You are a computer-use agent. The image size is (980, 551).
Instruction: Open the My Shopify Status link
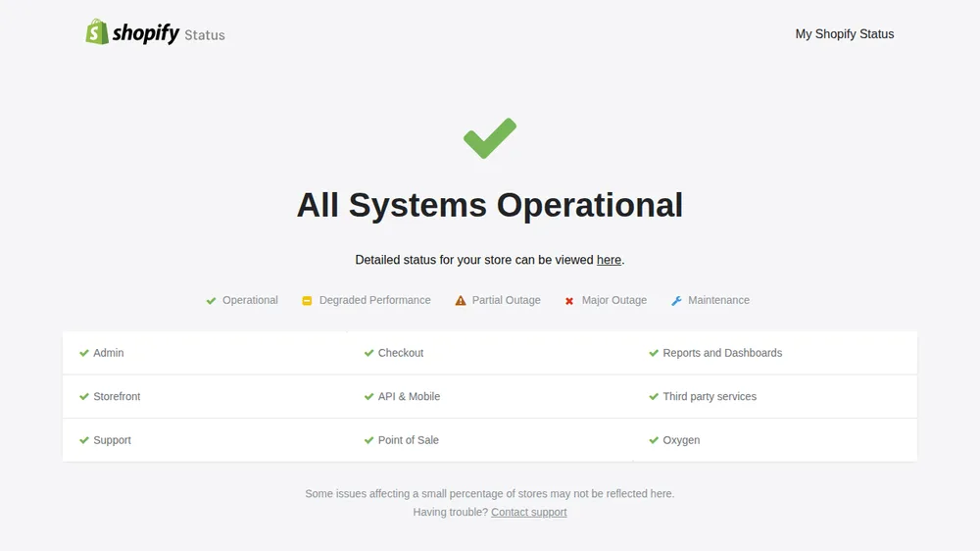click(x=845, y=34)
